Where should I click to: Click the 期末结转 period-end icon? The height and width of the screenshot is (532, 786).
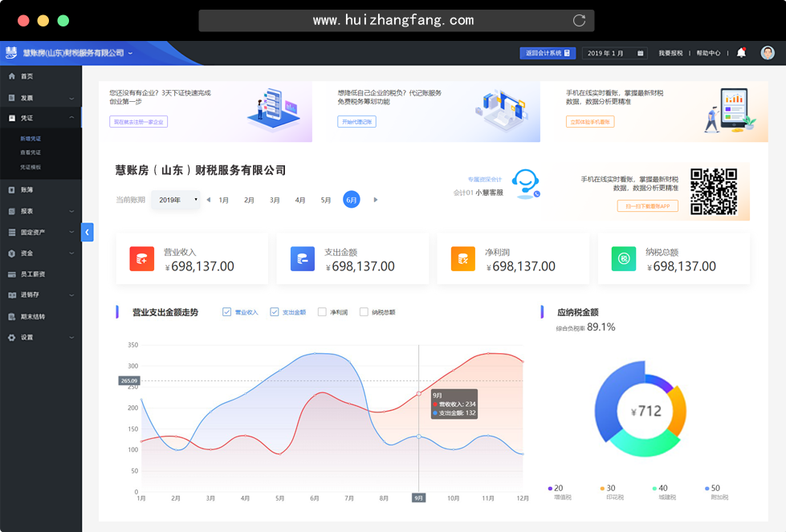pos(11,317)
